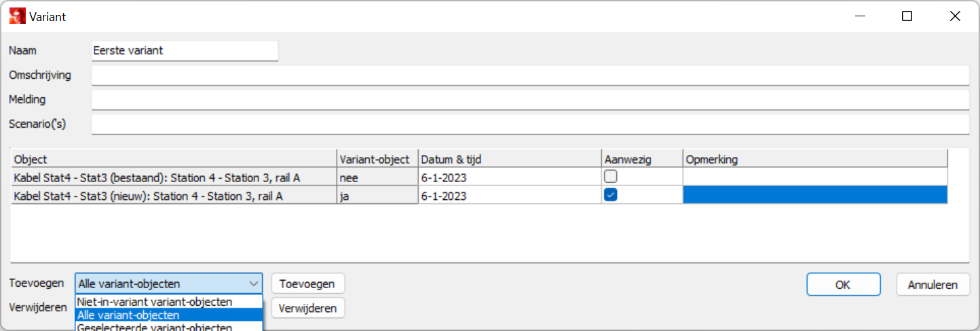Minimize the Variant dialog window
This screenshot has height=331, width=980.
click(859, 17)
